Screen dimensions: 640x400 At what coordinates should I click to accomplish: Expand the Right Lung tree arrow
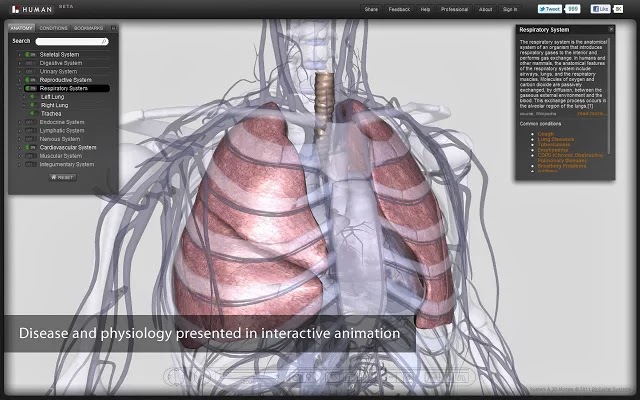[x=24, y=105]
